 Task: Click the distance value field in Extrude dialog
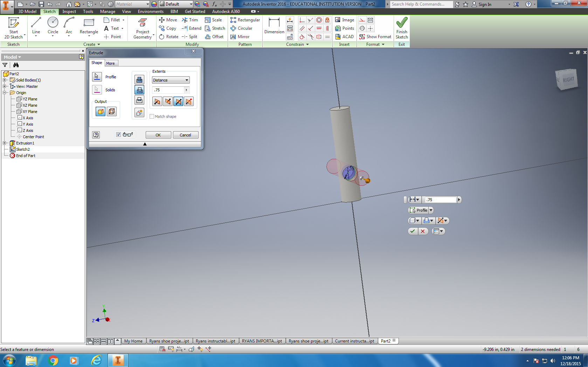click(x=168, y=90)
